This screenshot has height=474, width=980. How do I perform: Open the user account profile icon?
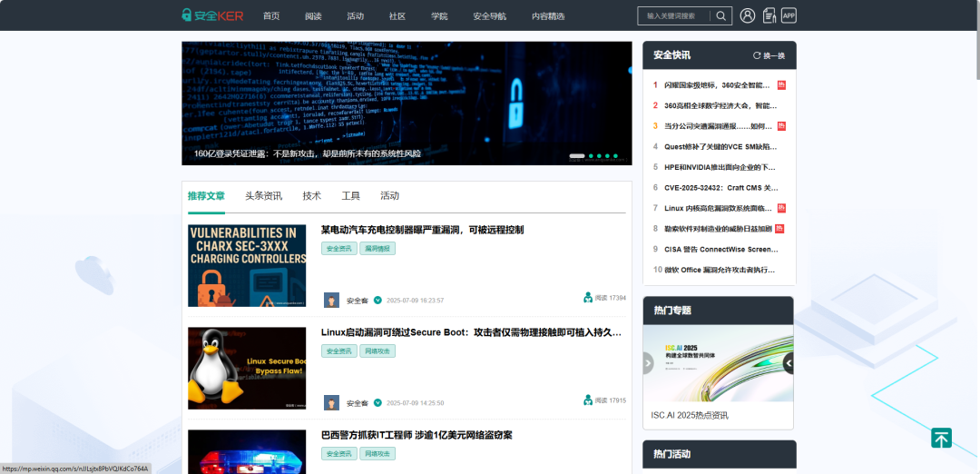click(748, 15)
